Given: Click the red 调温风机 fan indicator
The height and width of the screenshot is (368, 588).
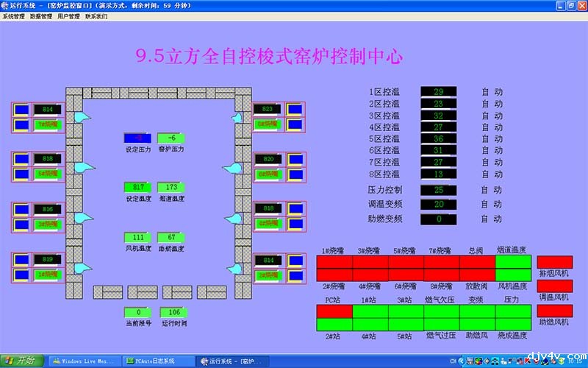Looking at the screenshot, I should coord(554,286).
